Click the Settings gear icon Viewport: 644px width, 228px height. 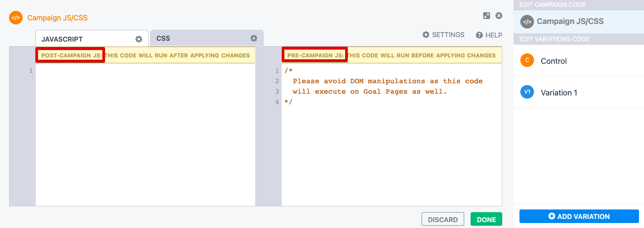click(x=426, y=35)
